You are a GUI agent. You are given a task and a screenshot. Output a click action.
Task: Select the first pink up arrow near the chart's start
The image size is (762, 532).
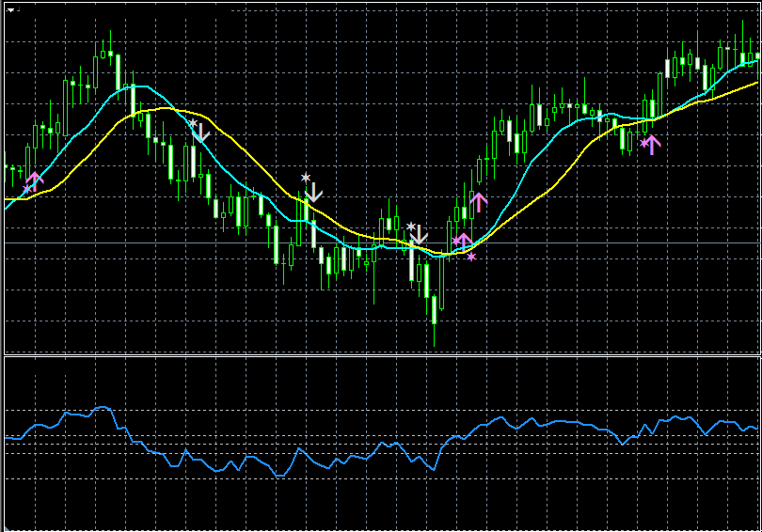pos(35,181)
